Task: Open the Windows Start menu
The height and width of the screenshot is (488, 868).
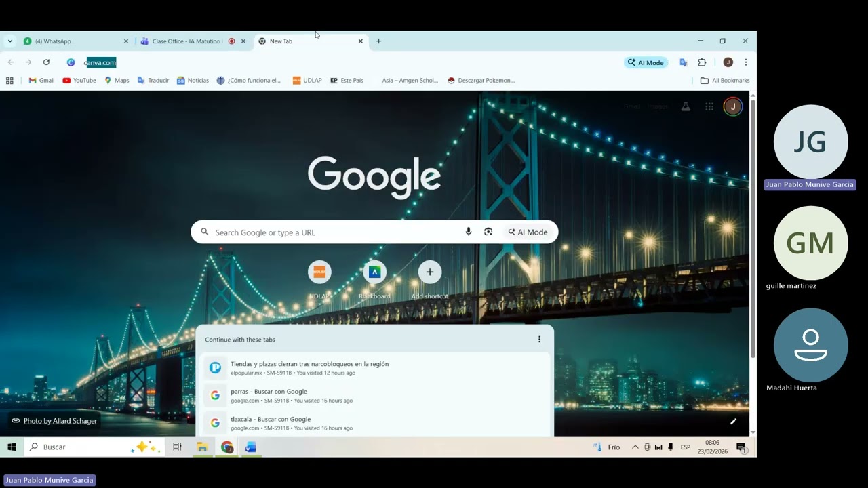Action: click(x=12, y=447)
